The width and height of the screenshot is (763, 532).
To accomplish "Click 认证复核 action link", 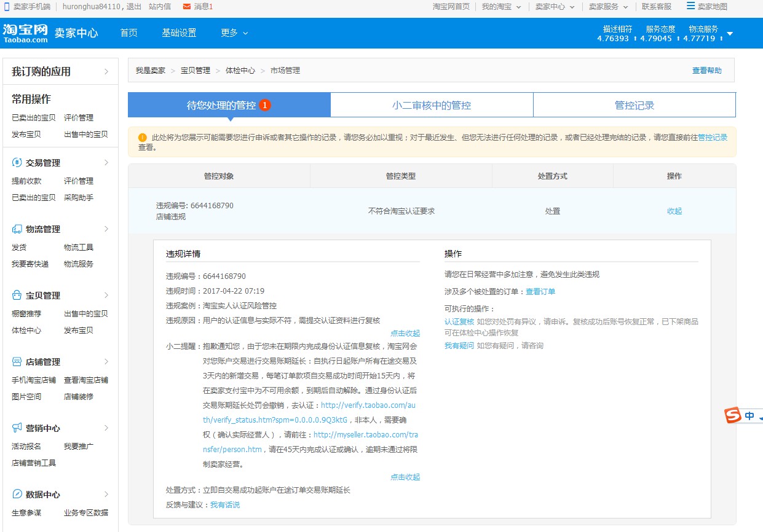I will click(459, 322).
